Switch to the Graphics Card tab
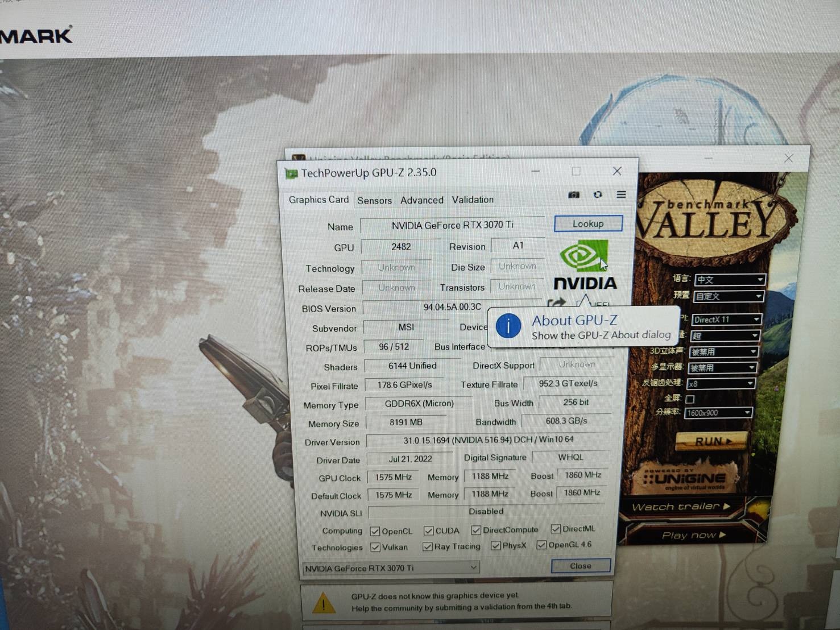The width and height of the screenshot is (840, 630). [x=318, y=200]
